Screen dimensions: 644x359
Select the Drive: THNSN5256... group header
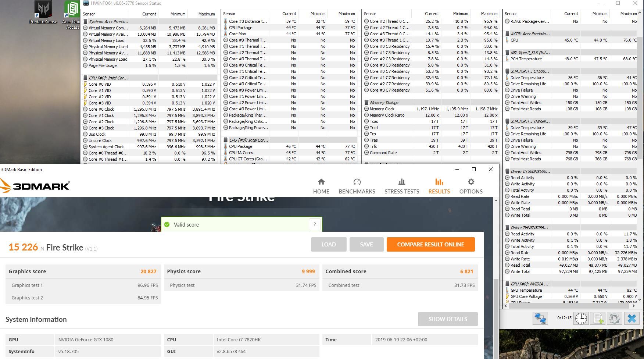point(571,228)
